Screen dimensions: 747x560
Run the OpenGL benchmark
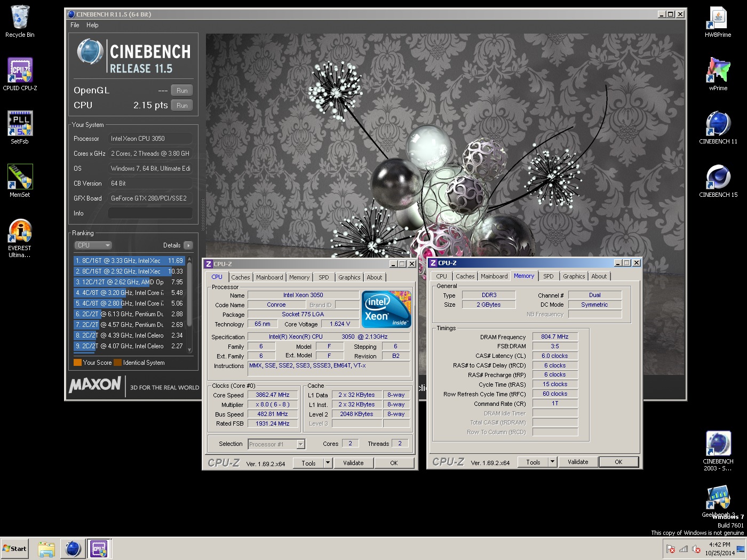pyautogui.click(x=182, y=91)
